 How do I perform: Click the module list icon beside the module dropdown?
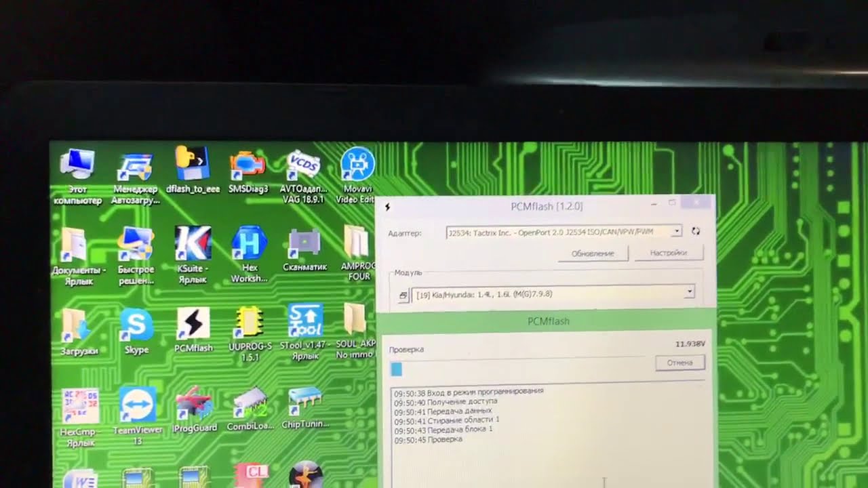[x=403, y=296]
